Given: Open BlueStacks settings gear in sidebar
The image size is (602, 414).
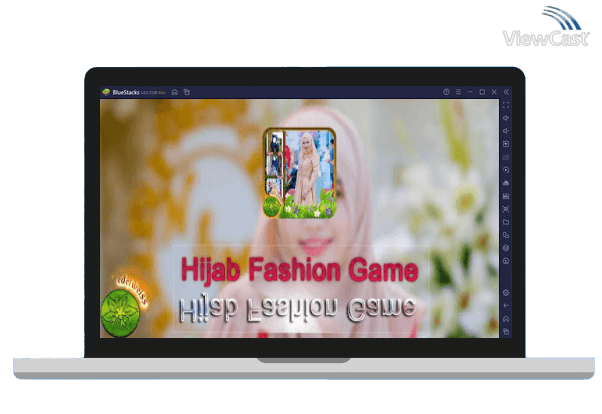Looking at the screenshot, I should (x=506, y=293).
